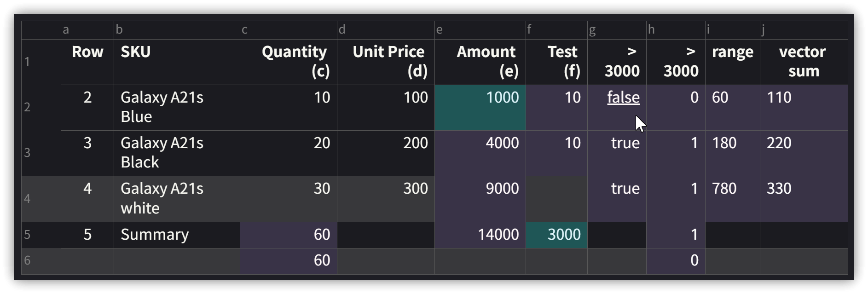This screenshot has width=868, height=294.
Task: Select the amount cell 9000
Action: coord(480,199)
